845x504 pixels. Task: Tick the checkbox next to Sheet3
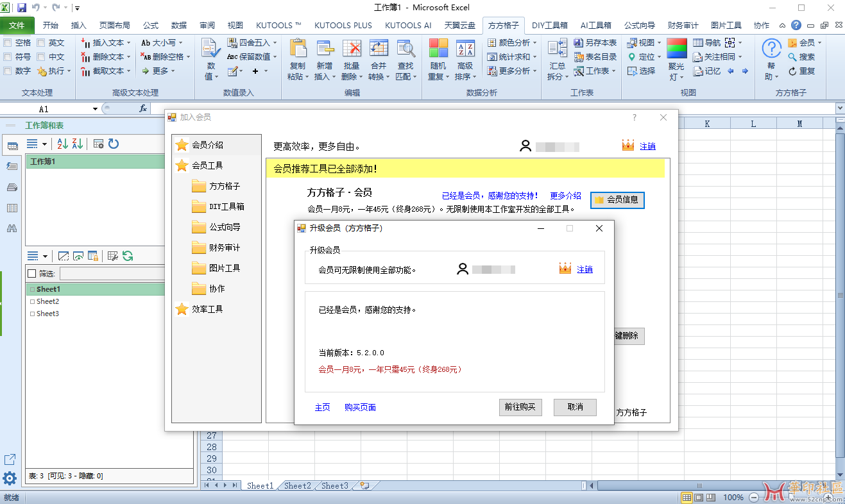[x=33, y=314]
